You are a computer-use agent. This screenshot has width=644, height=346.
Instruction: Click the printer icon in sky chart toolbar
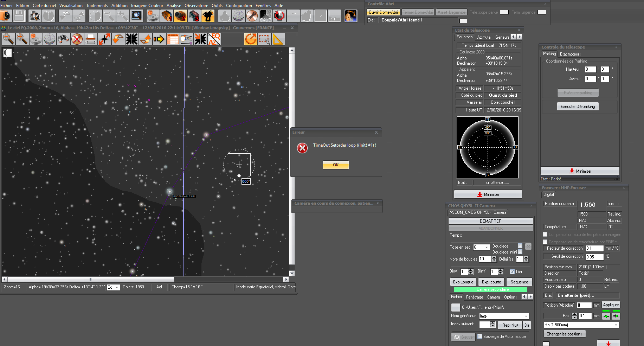91,39
